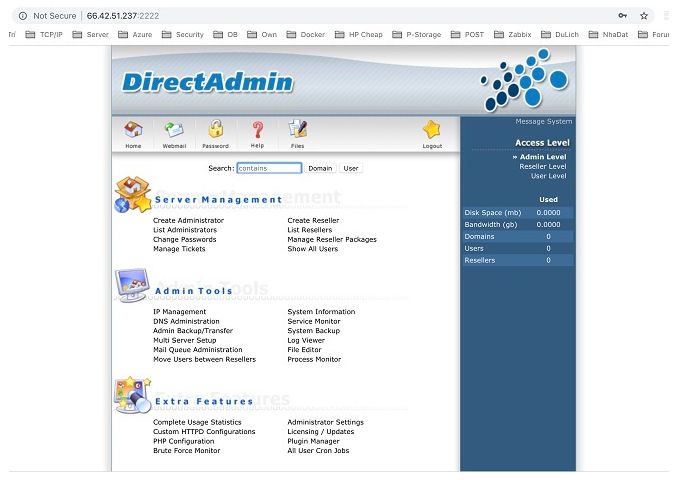Click the saved password key icon
The image size is (697, 480).
click(x=622, y=16)
